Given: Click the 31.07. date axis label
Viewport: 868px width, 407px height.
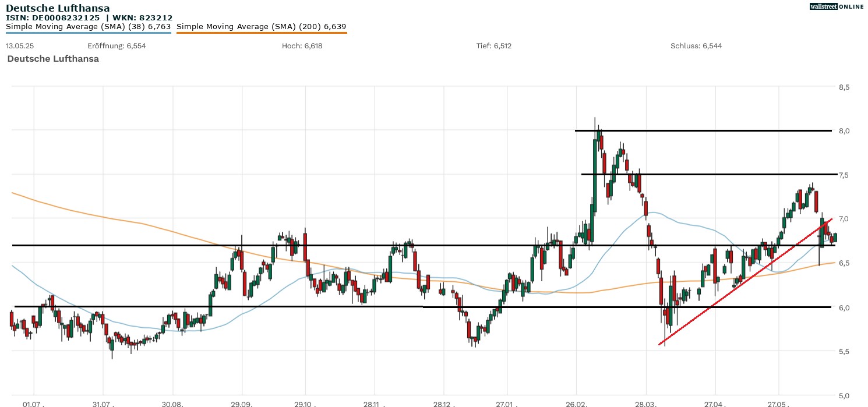Looking at the screenshot, I should (x=103, y=403).
